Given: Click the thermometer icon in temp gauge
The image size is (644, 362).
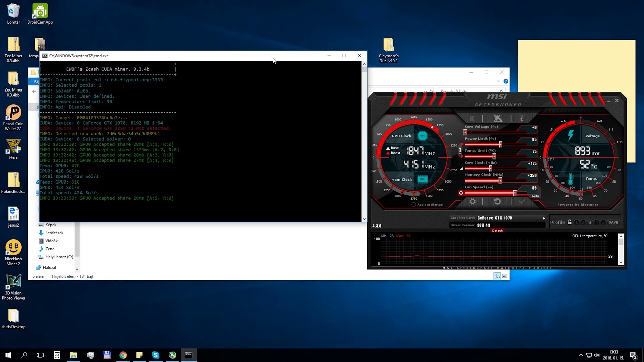Looking at the screenshot, I should pyautogui.click(x=570, y=178).
